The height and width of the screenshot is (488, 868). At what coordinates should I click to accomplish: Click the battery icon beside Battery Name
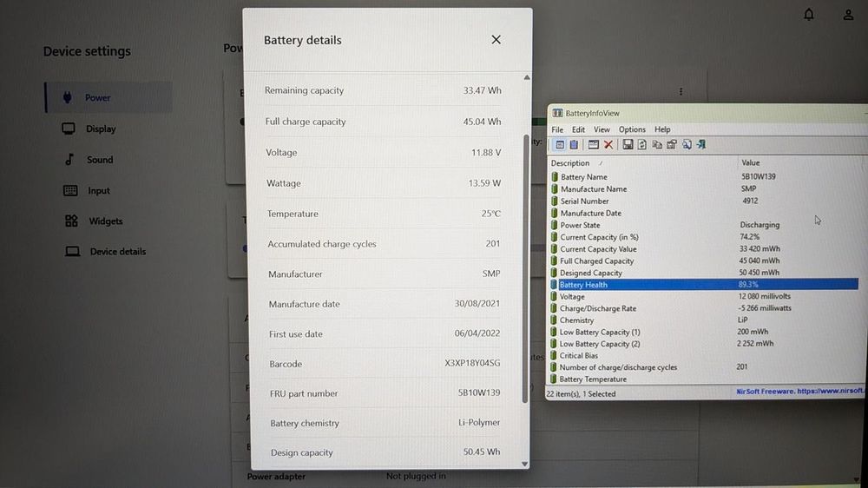(x=554, y=176)
